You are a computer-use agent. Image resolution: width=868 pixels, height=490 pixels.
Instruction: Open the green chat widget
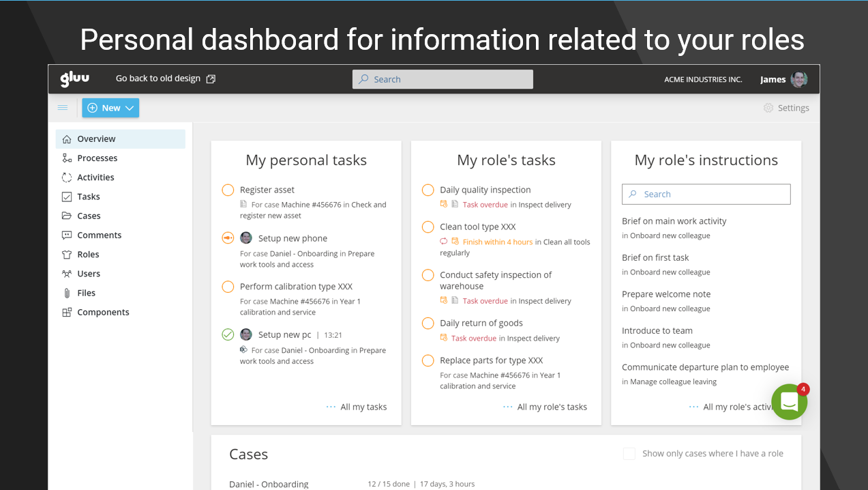[790, 402]
